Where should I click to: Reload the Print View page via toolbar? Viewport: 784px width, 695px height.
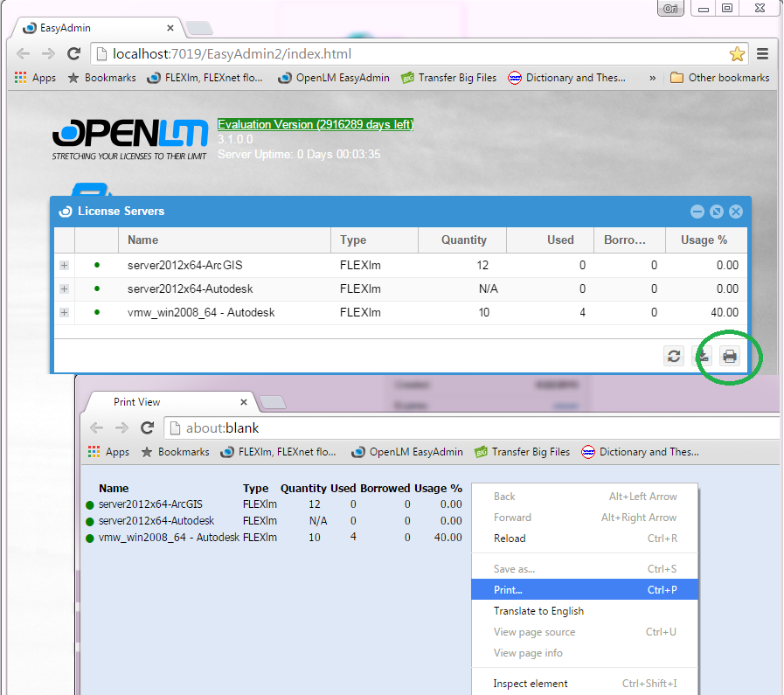pyautogui.click(x=148, y=428)
